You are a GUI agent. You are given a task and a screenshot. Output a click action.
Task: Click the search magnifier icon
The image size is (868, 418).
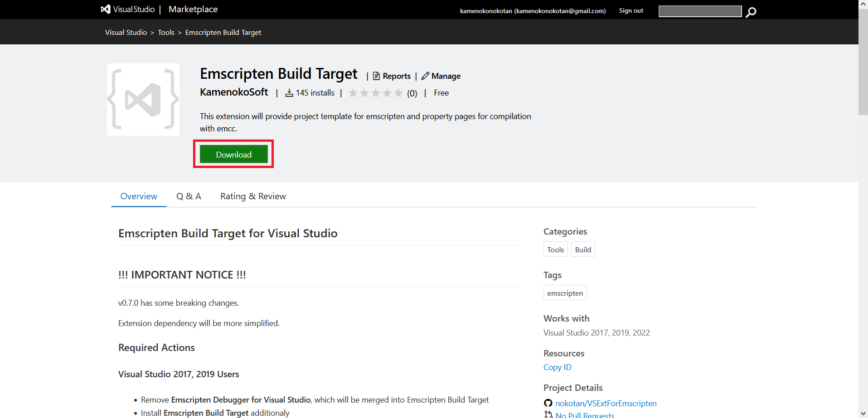(x=751, y=12)
